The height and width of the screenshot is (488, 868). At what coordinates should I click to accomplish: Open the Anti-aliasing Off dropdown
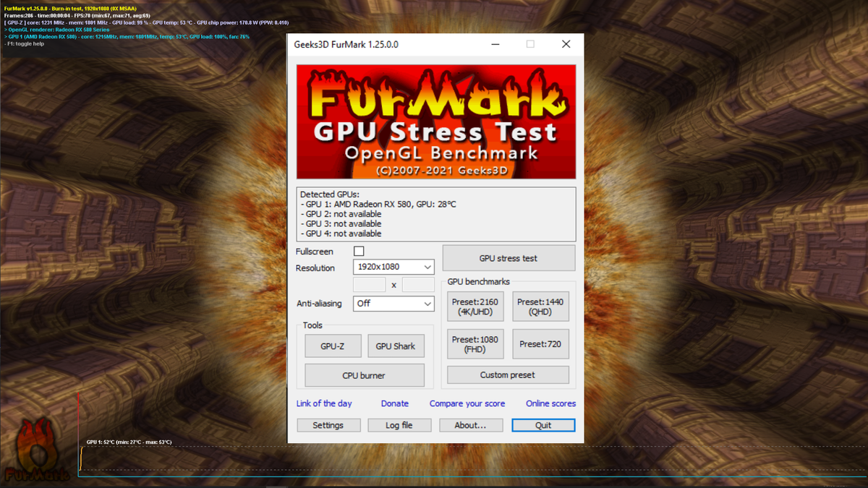point(393,304)
